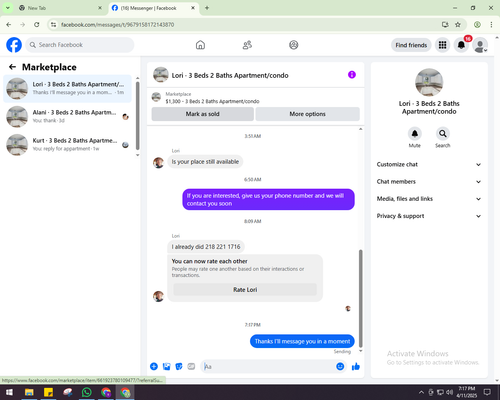Screen dimensions: 500x400
Task: Click the conversation list scrollbar
Action: tap(138, 116)
